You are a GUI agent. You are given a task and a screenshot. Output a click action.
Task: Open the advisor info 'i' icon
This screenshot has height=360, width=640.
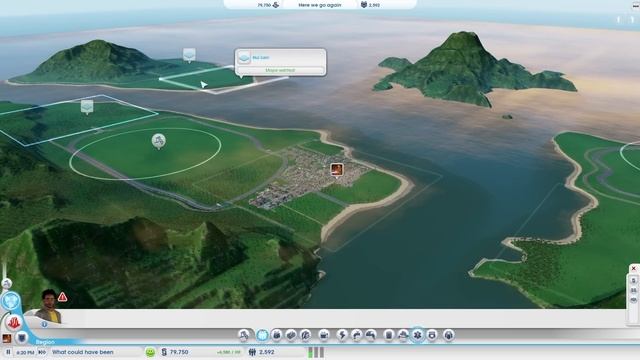pyautogui.click(x=44, y=324)
